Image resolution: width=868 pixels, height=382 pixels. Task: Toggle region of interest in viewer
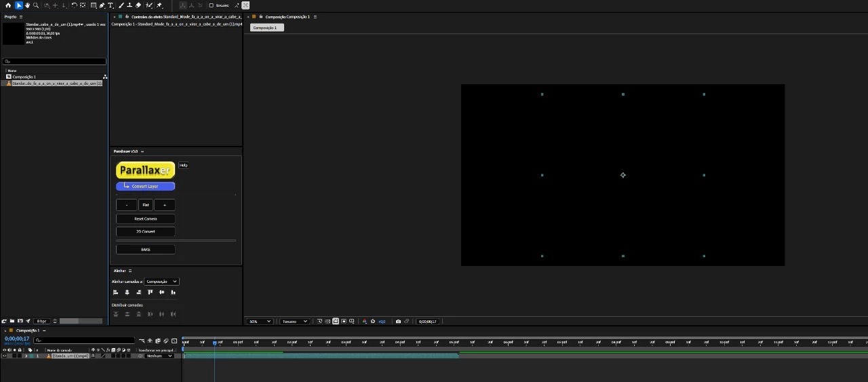point(344,322)
